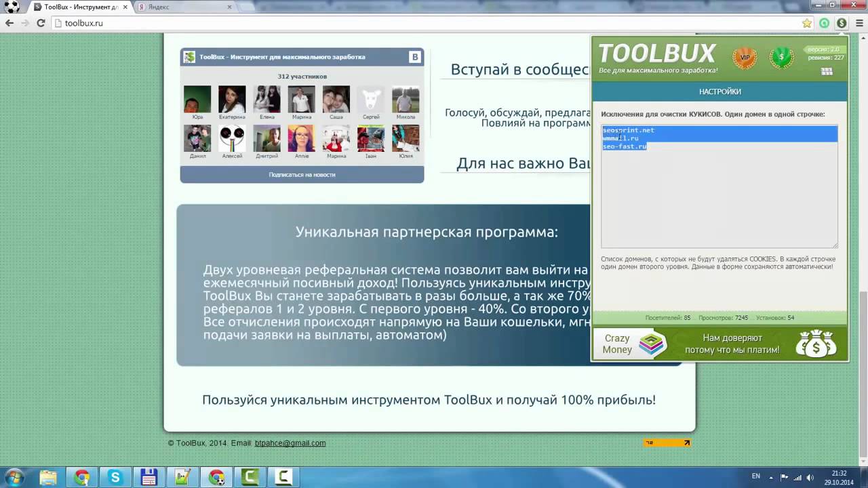Viewport: 868px width, 488px height.
Task: Click the EN language indicator
Action: 756,476
